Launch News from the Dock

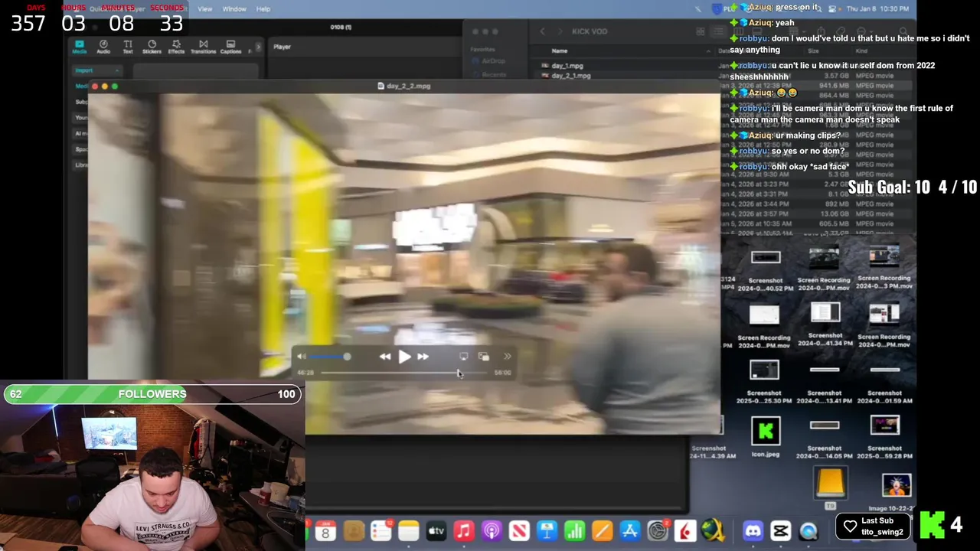(519, 530)
